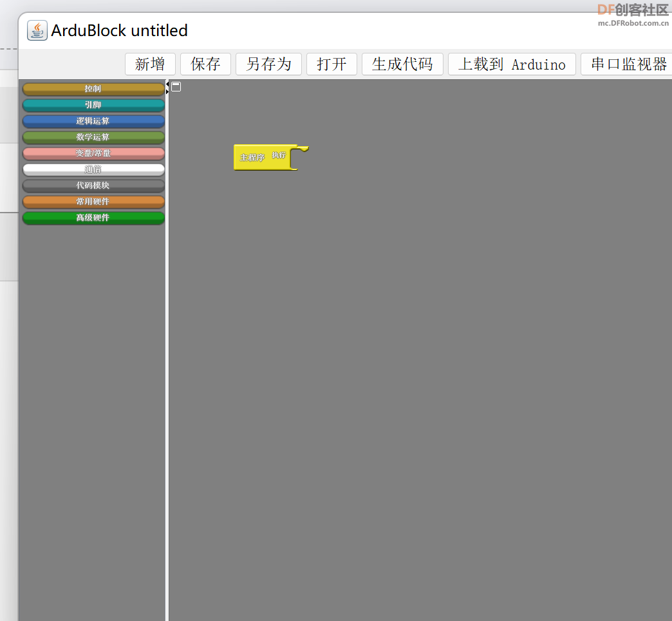
Task: Open the 常用硬件 (Common hardware) drawer
Action: [93, 202]
